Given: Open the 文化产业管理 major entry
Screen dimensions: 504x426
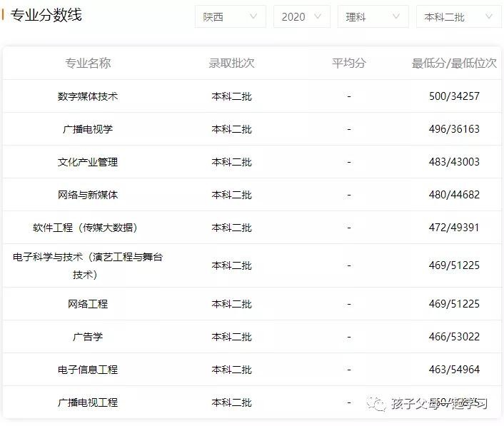Looking at the screenshot, I should tap(88, 162).
